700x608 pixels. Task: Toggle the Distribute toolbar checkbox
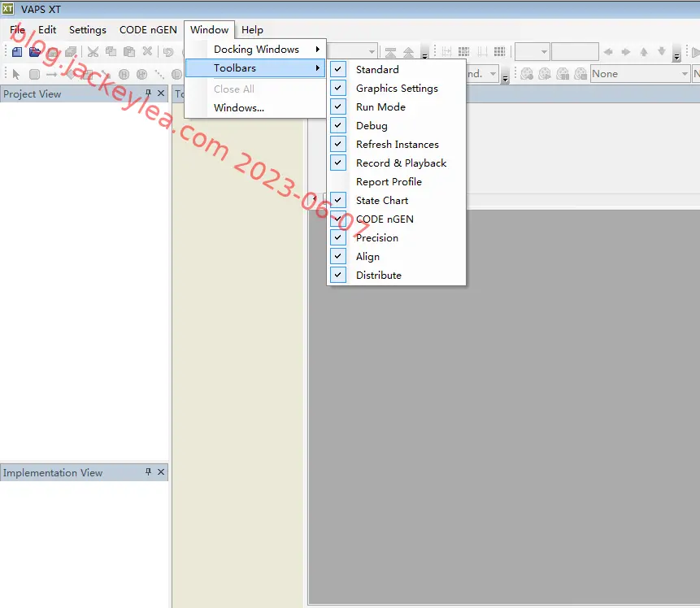pyautogui.click(x=338, y=275)
